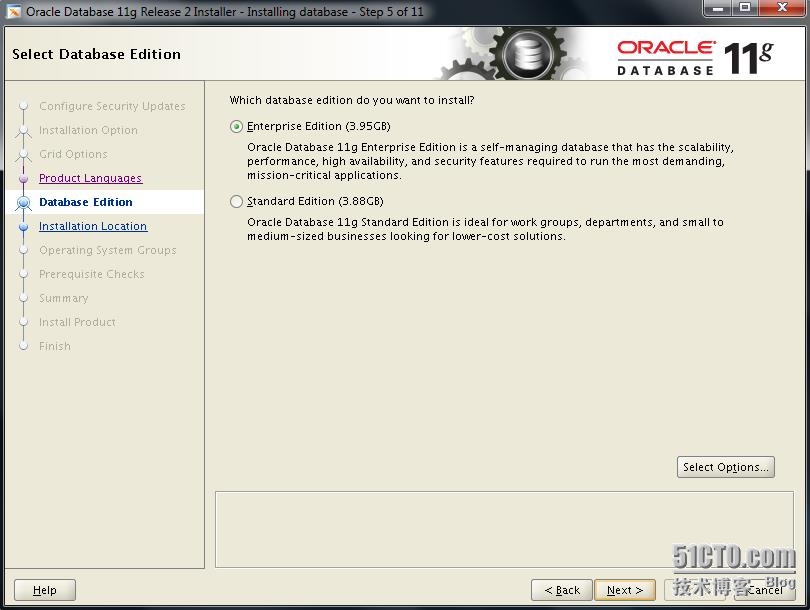The image size is (810, 610).
Task: Open Select Options... dialog
Action: click(x=725, y=467)
